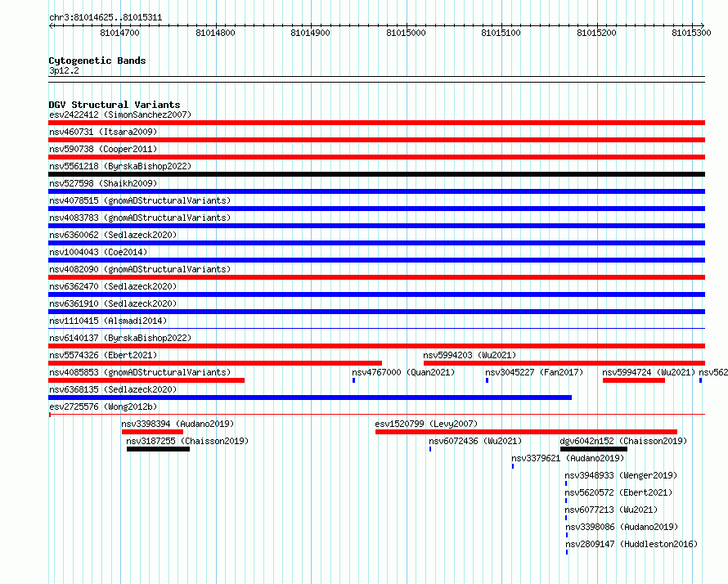
Task: Click the red bar under nsv5574326
Action: point(215,363)
